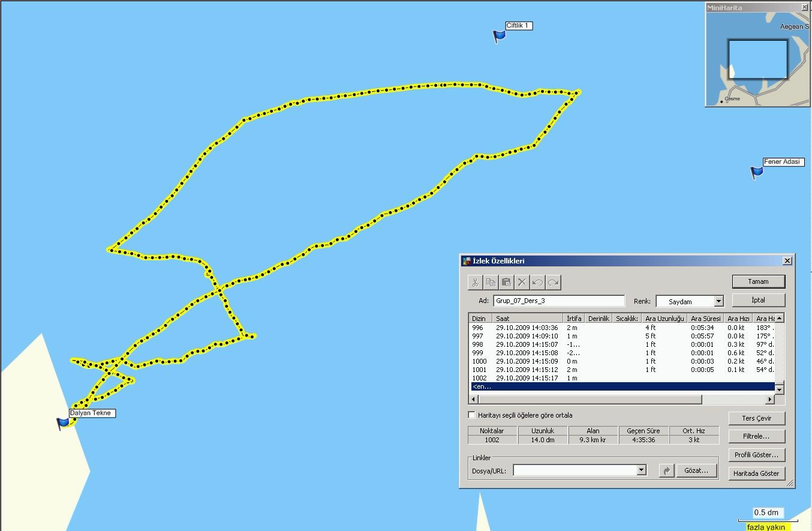
Task: Click the Ters Çevir button
Action: click(x=757, y=418)
